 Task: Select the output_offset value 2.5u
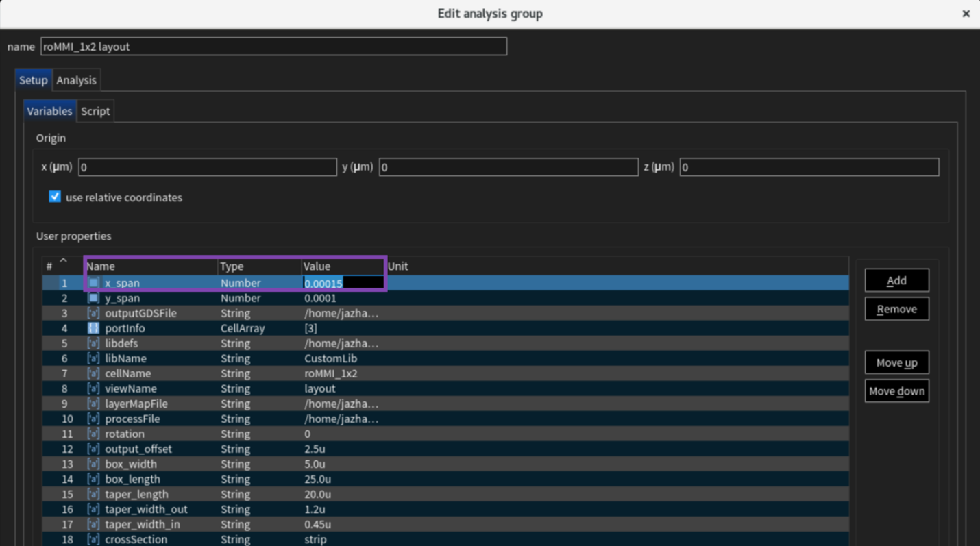click(x=315, y=449)
